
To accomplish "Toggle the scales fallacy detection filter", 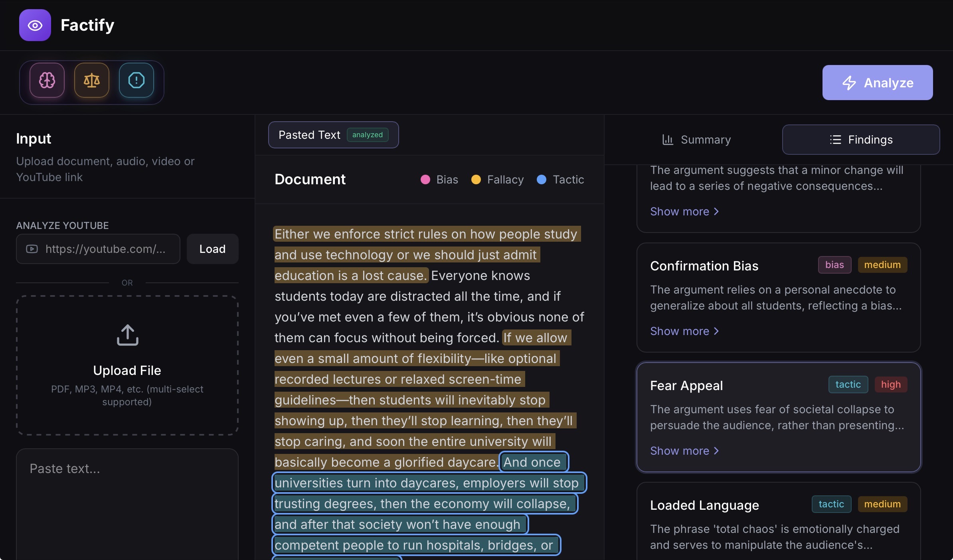I will point(92,81).
